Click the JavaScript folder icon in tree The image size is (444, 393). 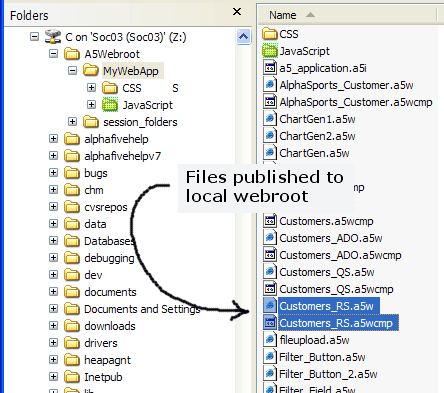pyautogui.click(x=110, y=105)
